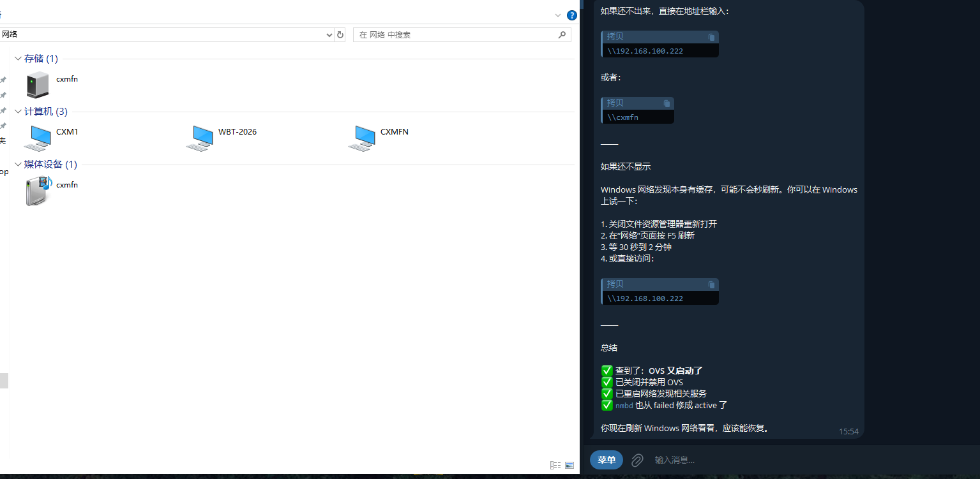The height and width of the screenshot is (479, 980).
Task: Click the blue help question mark icon
Action: click(x=572, y=15)
